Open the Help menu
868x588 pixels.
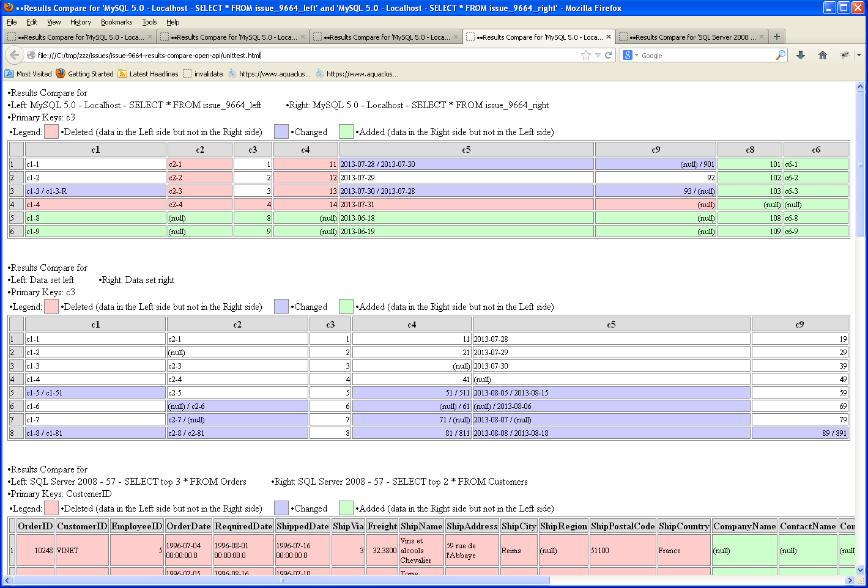pos(173,22)
